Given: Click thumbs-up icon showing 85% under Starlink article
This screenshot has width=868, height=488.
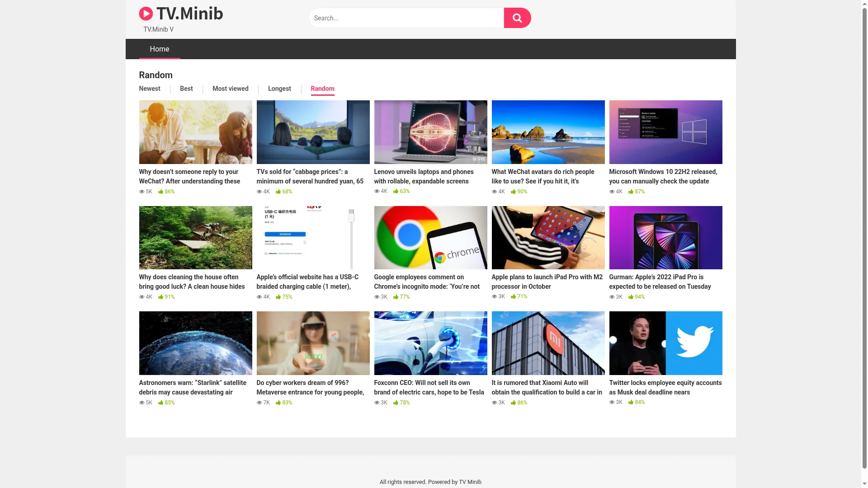Looking at the screenshot, I should 160,403.
